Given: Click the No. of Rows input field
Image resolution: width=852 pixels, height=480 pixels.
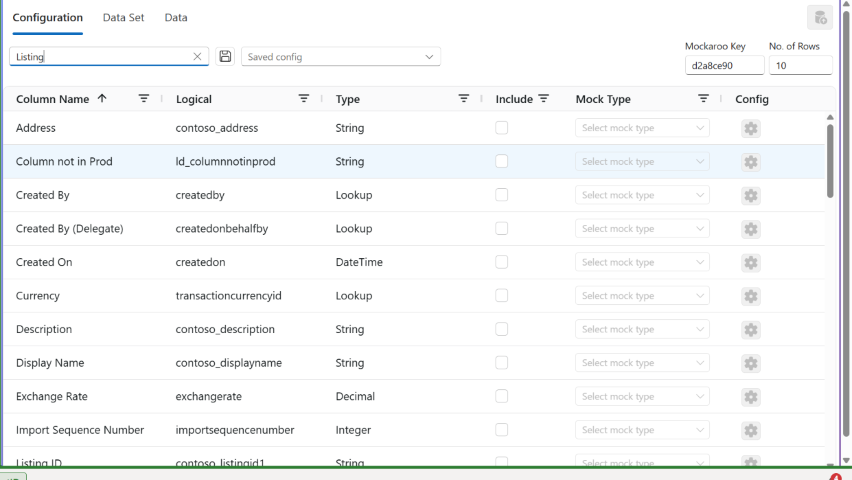Looking at the screenshot, I should pyautogui.click(x=800, y=65).
